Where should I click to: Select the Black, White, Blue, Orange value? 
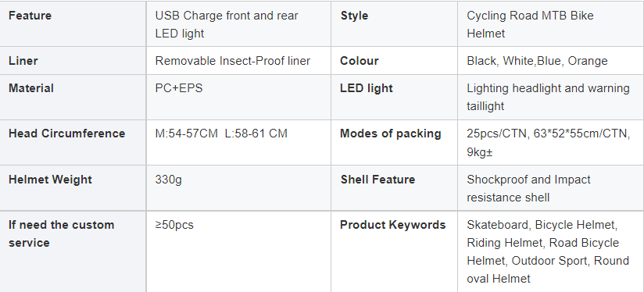[x=537, y=61]
